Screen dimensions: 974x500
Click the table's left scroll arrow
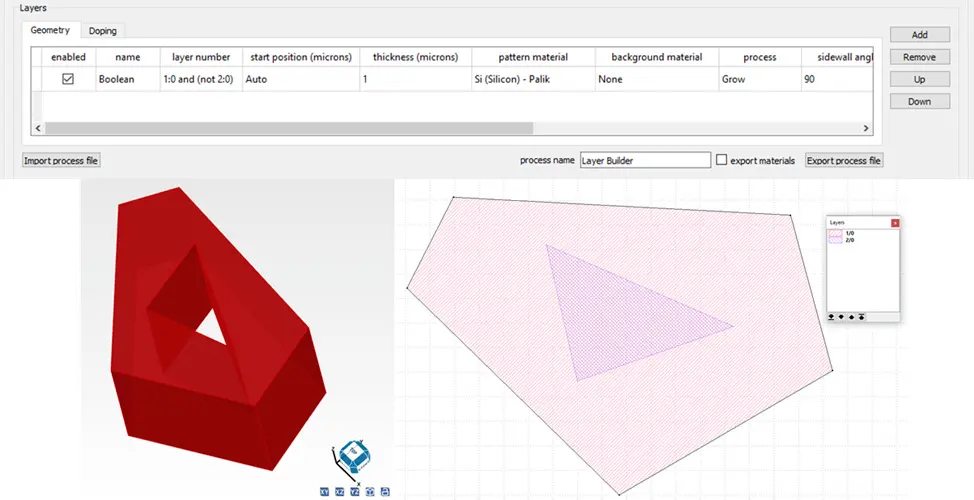(x=38, y=128)
